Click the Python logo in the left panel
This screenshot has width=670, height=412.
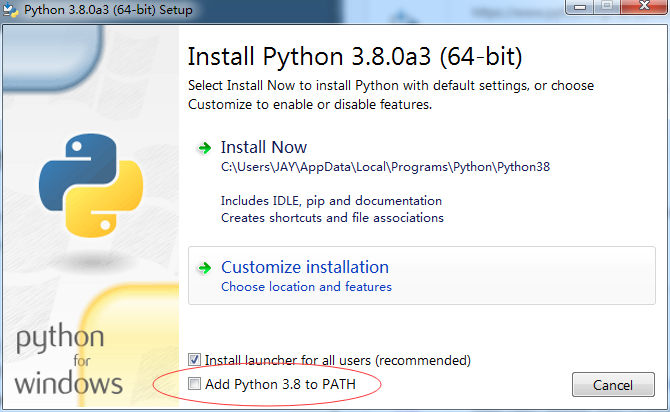91,185
